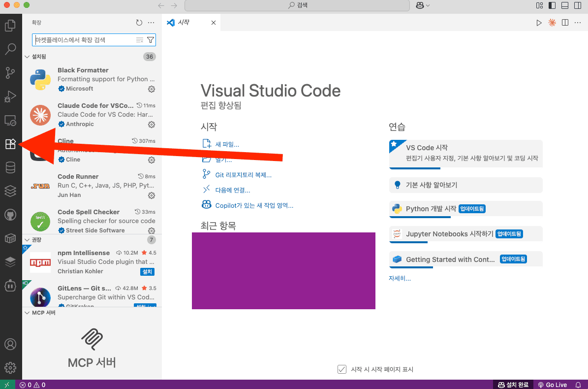Select the Extensions icon in the activity bar
The width and height of the screenshot is (588, 389).
click(x=10, y=144)
